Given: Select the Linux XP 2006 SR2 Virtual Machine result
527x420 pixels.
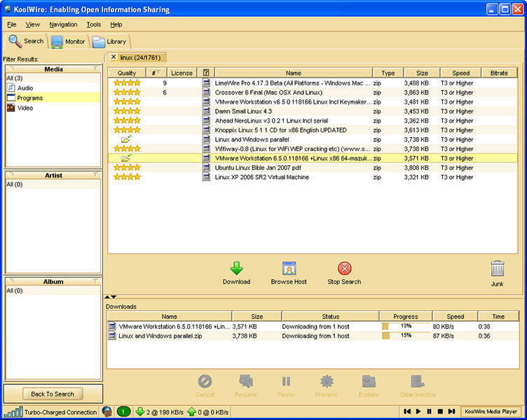Looking at the screenshot, I should [313, 177].
